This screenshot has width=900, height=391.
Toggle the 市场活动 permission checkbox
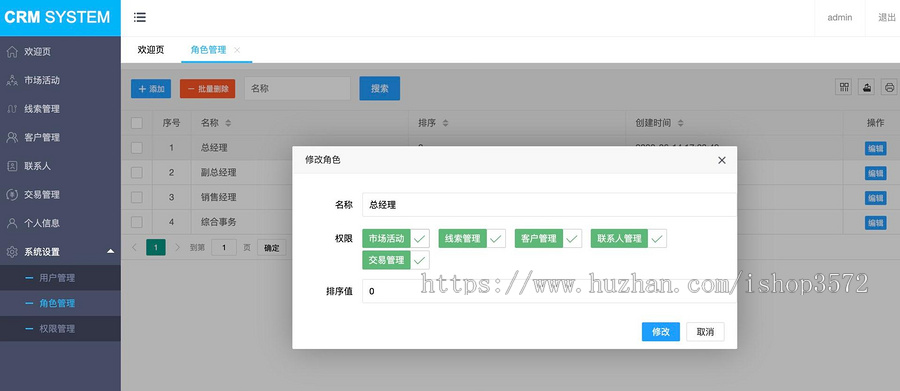(x=395, y=238)
